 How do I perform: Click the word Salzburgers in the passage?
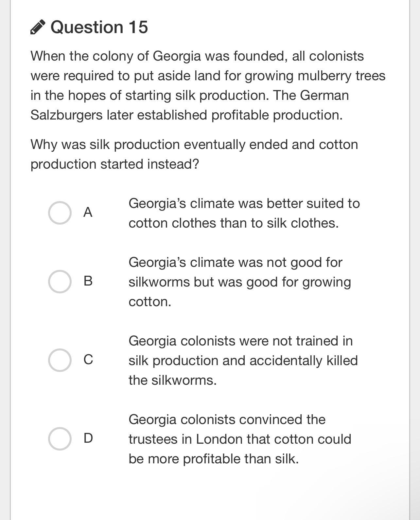pyautogui.click(x=66, y=115)
